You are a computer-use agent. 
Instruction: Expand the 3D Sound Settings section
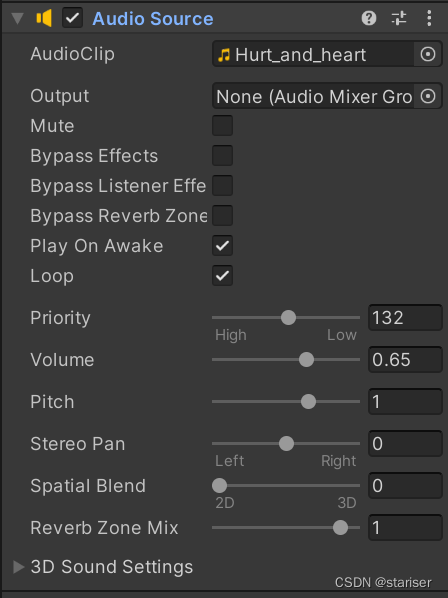point(18,567)
